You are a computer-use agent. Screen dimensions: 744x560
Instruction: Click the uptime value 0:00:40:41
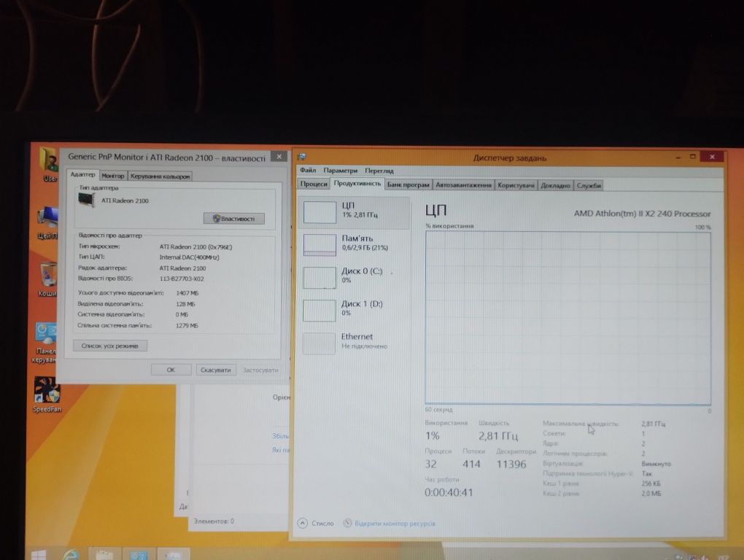449,492
